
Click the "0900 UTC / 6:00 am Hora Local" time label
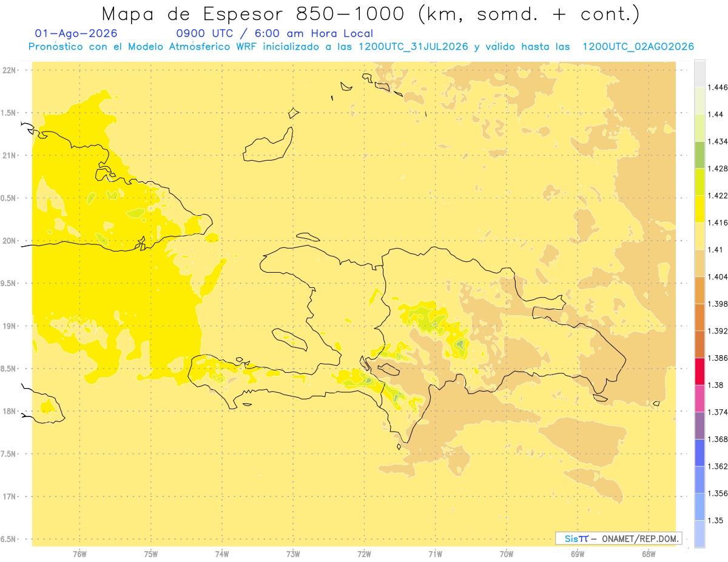tap(275, 33)
